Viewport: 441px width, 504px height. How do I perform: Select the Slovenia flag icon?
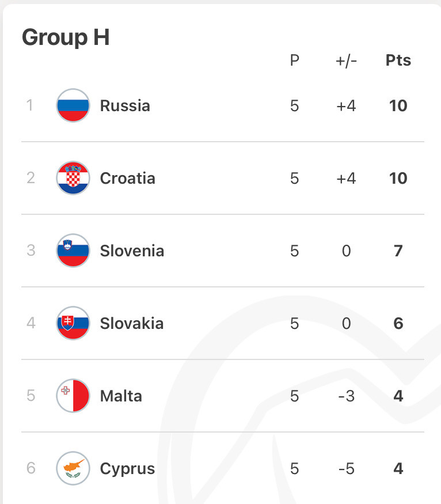(x=73, y=251)
